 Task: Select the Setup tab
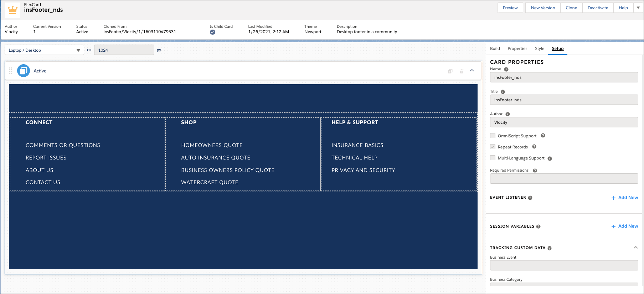click(x=558, y=49)
